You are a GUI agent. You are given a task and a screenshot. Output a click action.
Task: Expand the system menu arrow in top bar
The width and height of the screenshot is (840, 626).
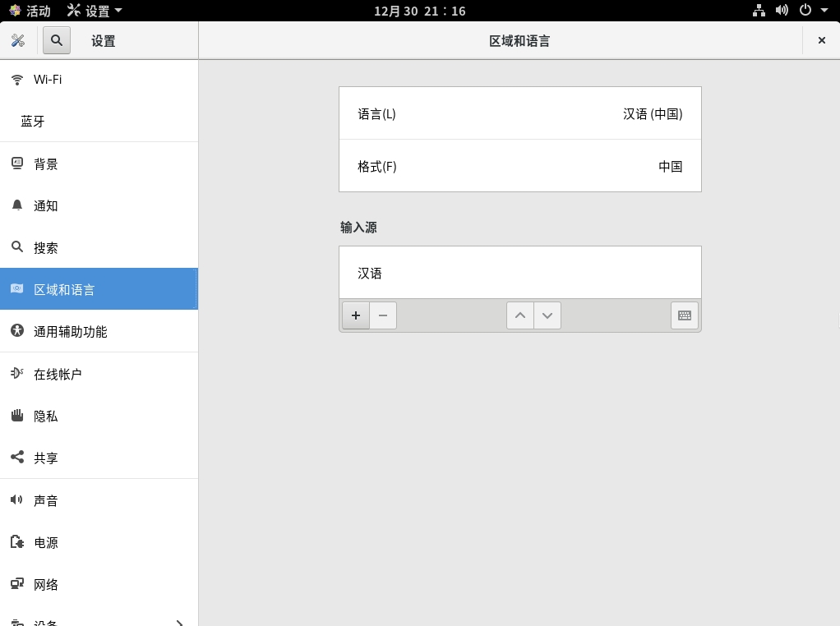pos(824,10)
